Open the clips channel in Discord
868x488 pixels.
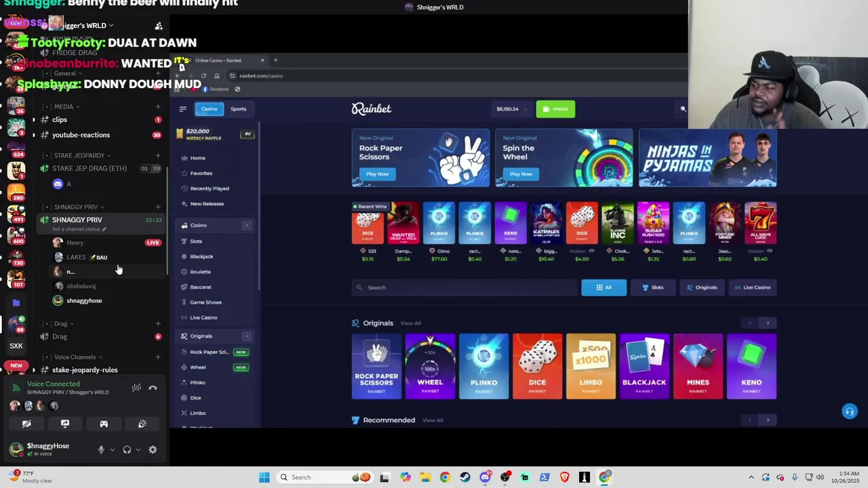60,120
